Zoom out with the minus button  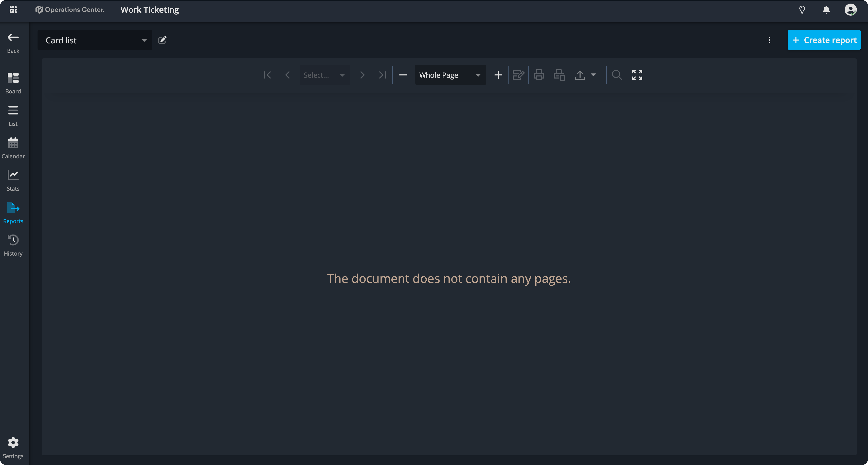click(x=403, y=75)
